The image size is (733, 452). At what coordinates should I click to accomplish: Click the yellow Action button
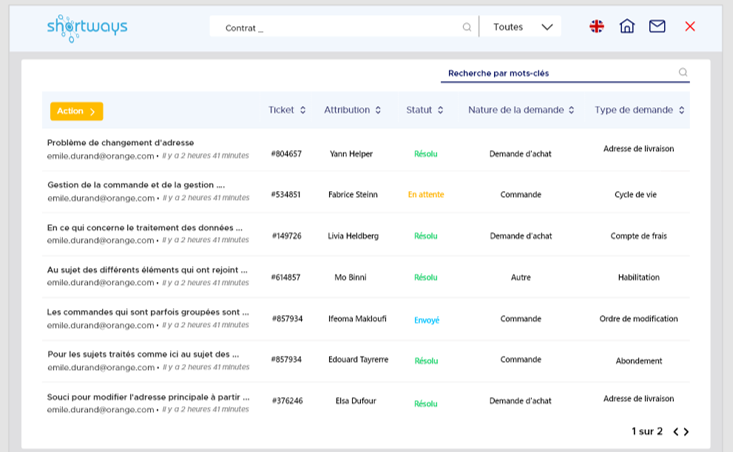coord(77,111)
